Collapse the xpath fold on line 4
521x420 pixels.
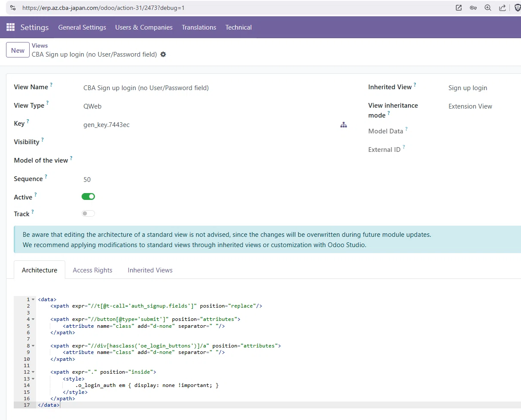coord(33,319)
